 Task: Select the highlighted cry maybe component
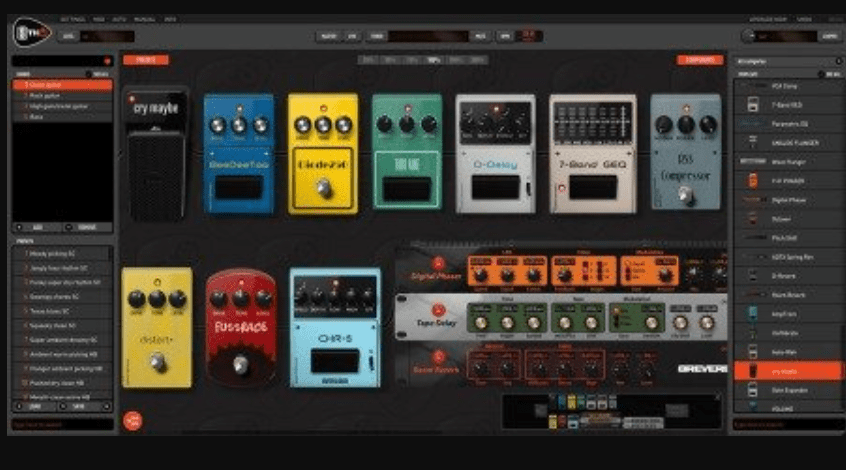click(788, 371)
